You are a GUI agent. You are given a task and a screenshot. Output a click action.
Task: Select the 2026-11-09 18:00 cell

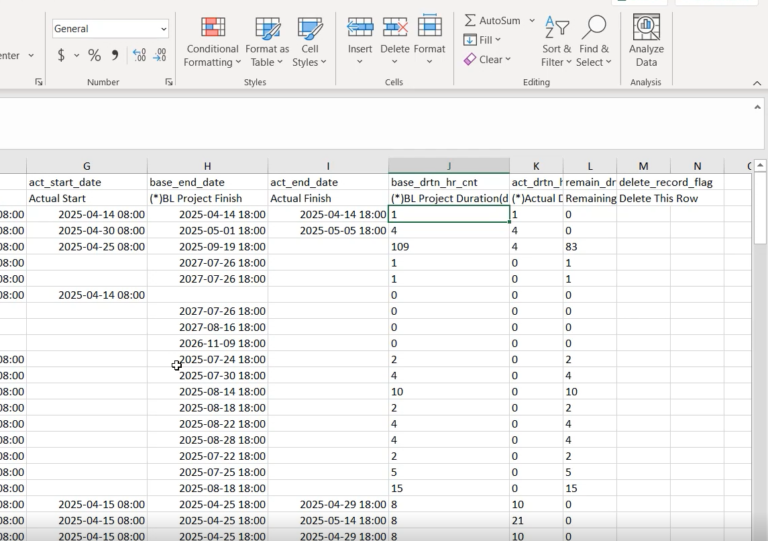(x=207, y=343)
